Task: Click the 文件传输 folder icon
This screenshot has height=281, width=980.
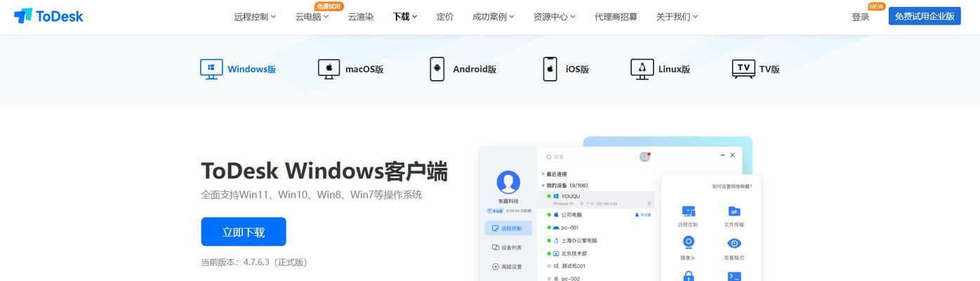Action: click(x=734, y=211)
